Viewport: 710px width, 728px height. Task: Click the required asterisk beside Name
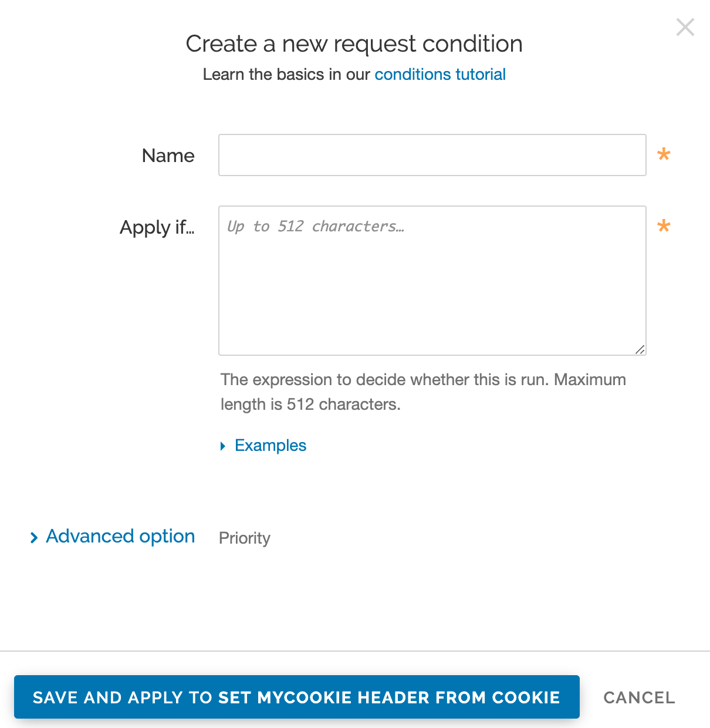point(663,154)
